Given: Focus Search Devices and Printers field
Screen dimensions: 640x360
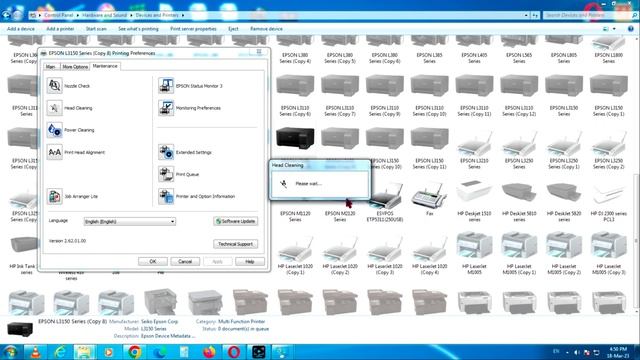Looking at the screenshot, I should point(587,15).
